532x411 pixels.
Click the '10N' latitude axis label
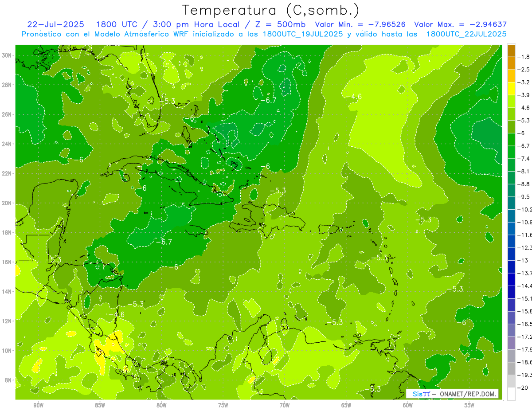(x=7, y=351)
